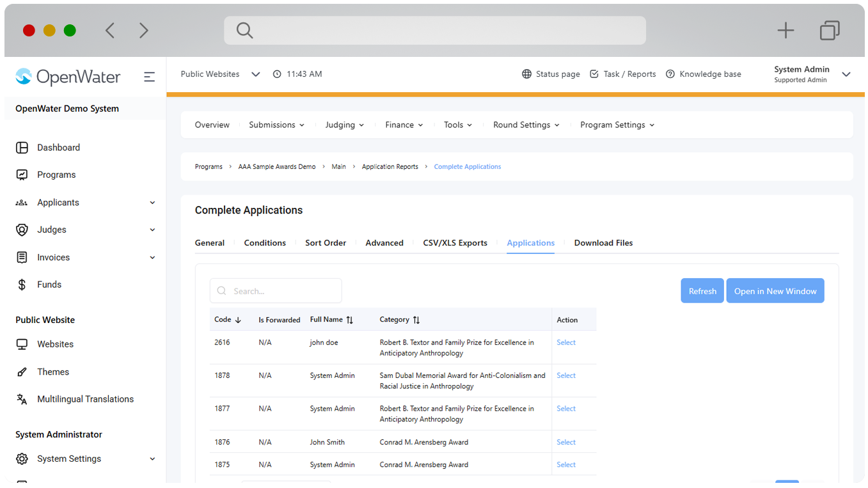
Task: Click the search magnifier in the address bar
Action: click(x=245, y=30)
